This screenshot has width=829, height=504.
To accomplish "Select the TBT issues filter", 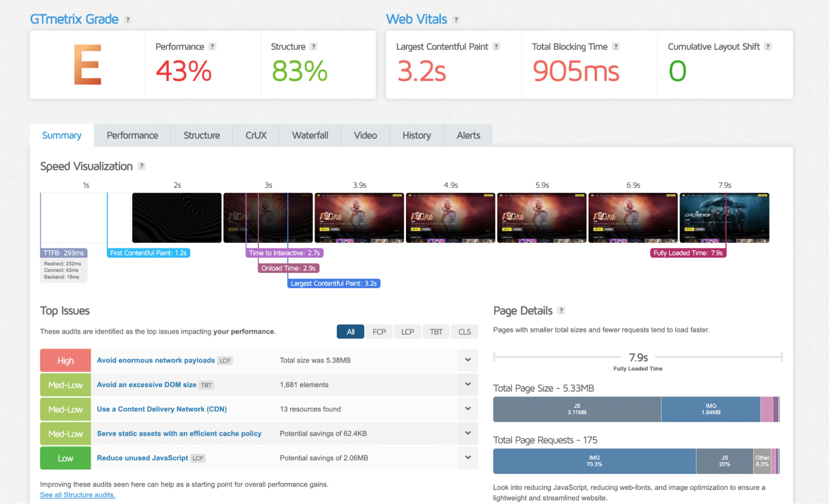I will pos(435,332).
